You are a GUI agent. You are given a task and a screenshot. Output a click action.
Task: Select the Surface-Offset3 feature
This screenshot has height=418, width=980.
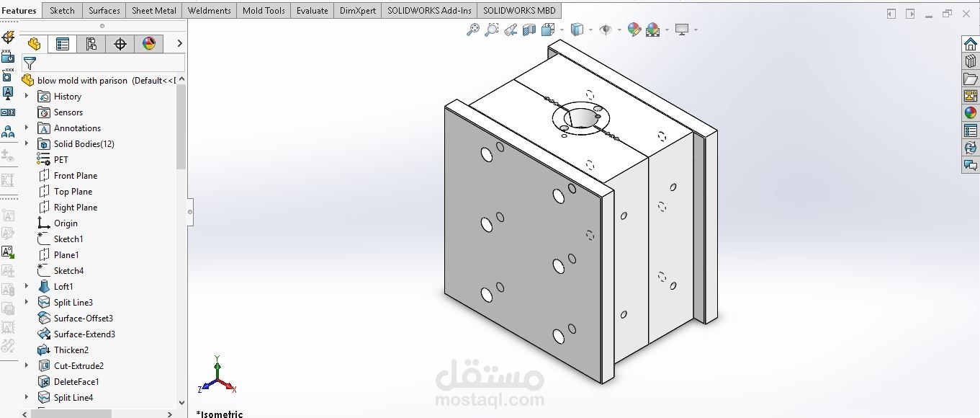pos(76,319)
